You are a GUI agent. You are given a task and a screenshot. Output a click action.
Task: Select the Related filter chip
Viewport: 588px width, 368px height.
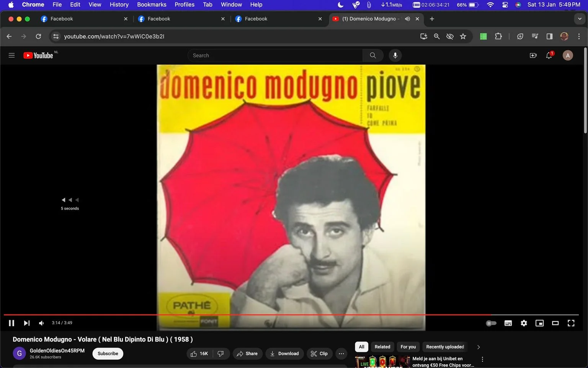click(x=382, y=347)
